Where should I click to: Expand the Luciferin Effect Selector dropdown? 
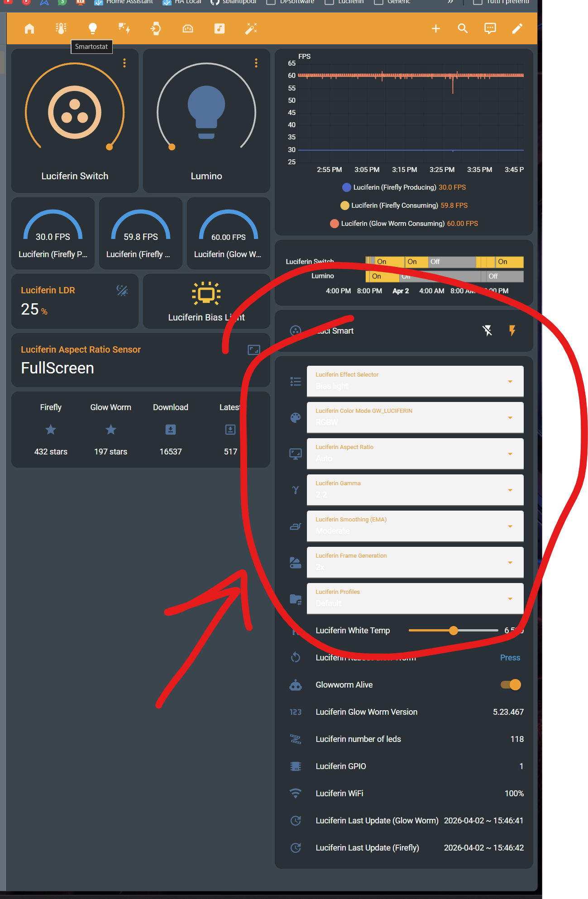coord(415,381)
